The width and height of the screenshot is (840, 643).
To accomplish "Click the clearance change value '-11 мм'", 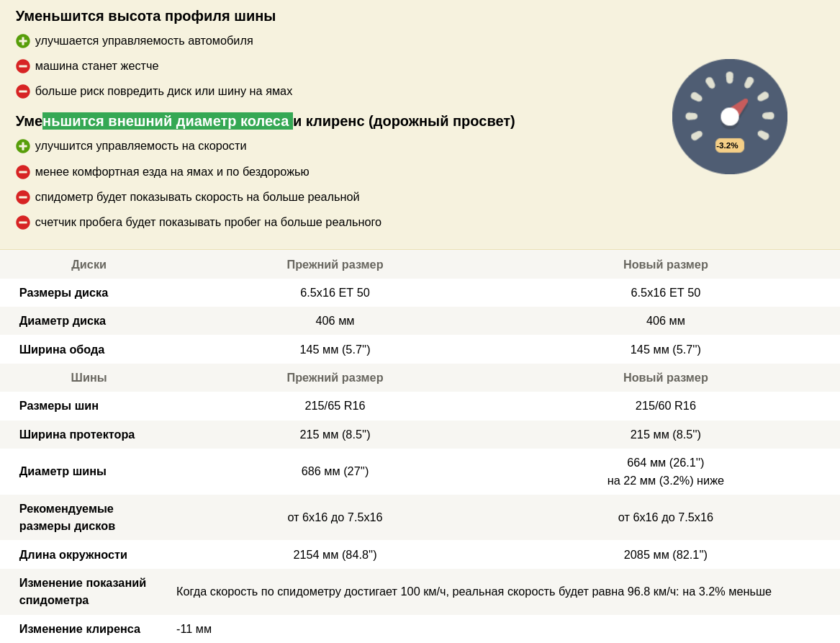I will [194, 629].
